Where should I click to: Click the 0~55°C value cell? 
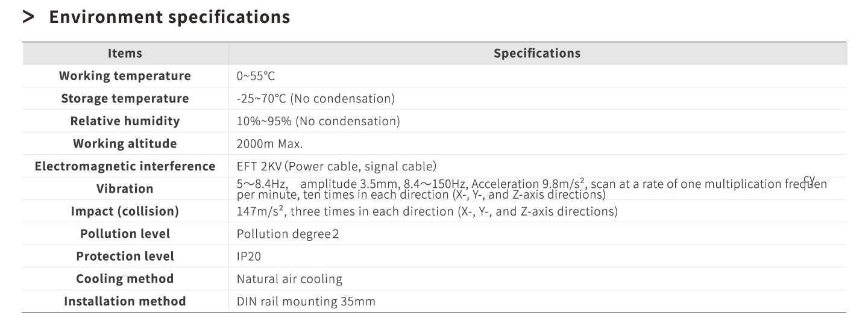(256, 76)
